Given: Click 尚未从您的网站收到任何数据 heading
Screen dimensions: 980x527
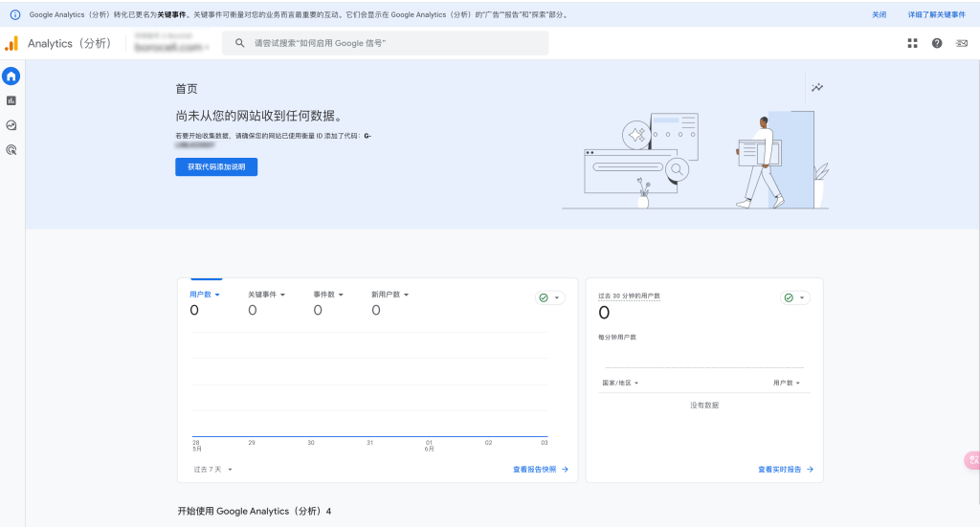Looking at the screenshot, I should point(258,116).
